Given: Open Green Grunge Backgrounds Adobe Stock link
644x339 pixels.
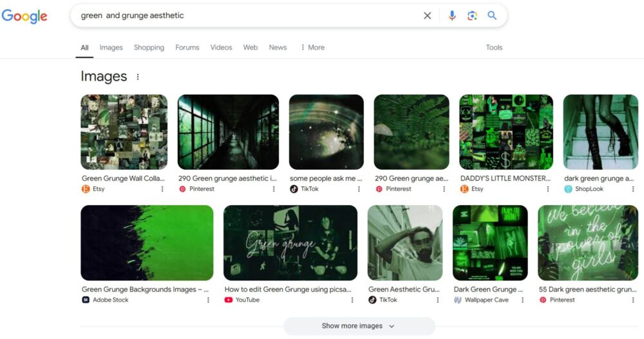Looking at the screenshot, I should click(x=145, y=289).
